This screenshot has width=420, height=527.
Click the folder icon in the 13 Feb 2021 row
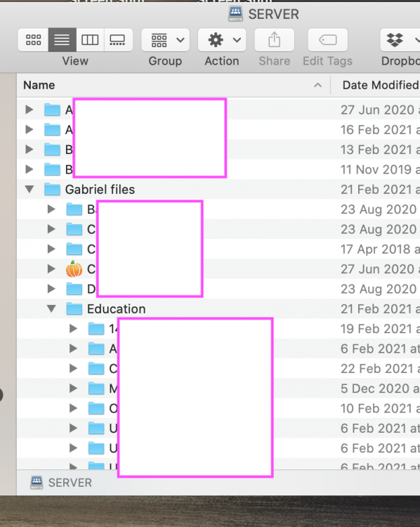tap(52, 149)
